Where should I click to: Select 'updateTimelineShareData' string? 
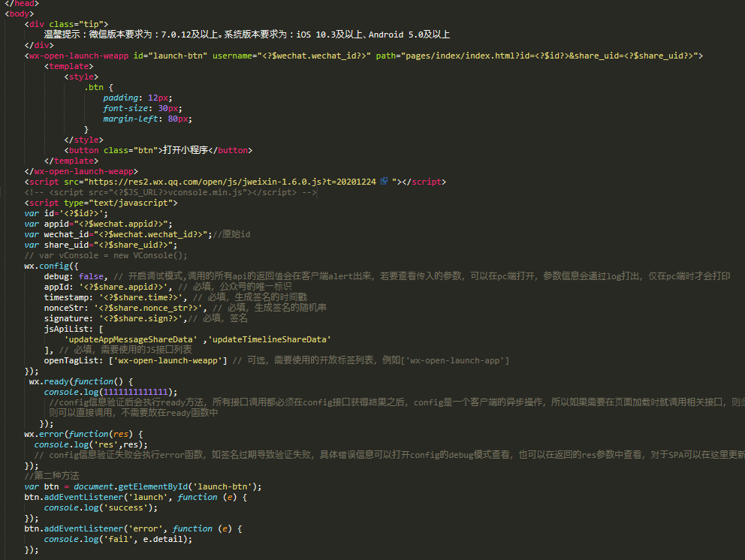point(270,339)
